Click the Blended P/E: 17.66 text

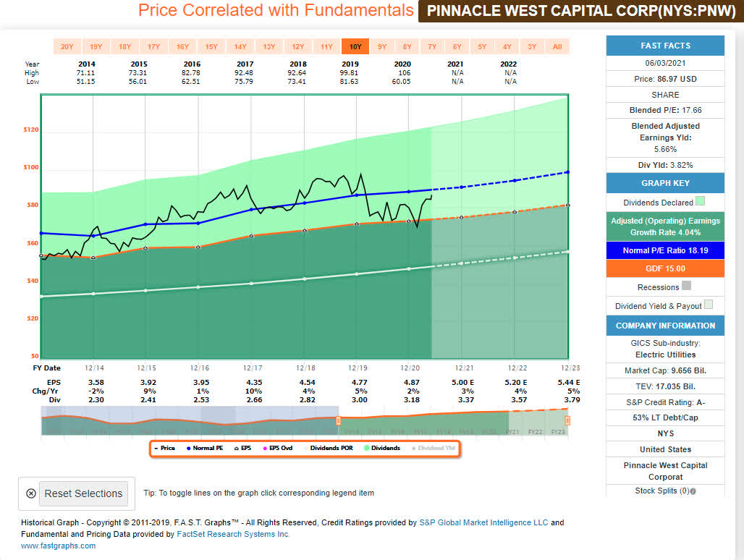point(665,110)
